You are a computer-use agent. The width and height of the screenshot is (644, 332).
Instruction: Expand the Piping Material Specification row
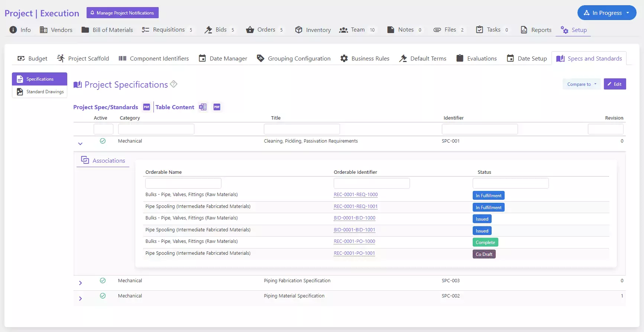click(x=80, y=299)
